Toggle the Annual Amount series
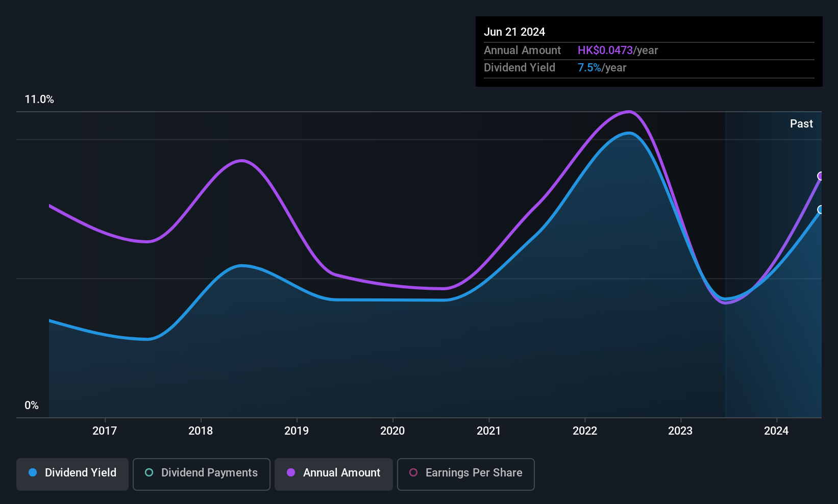The image size is (838, 504). coord(334,474)
